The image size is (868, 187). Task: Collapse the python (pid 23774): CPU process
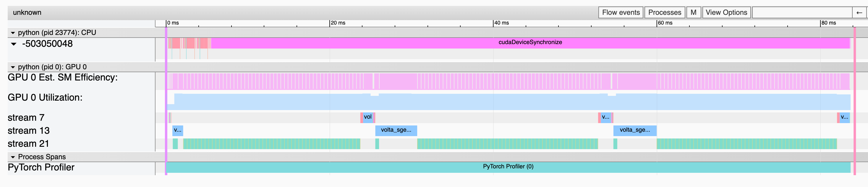tap(13, 33)
